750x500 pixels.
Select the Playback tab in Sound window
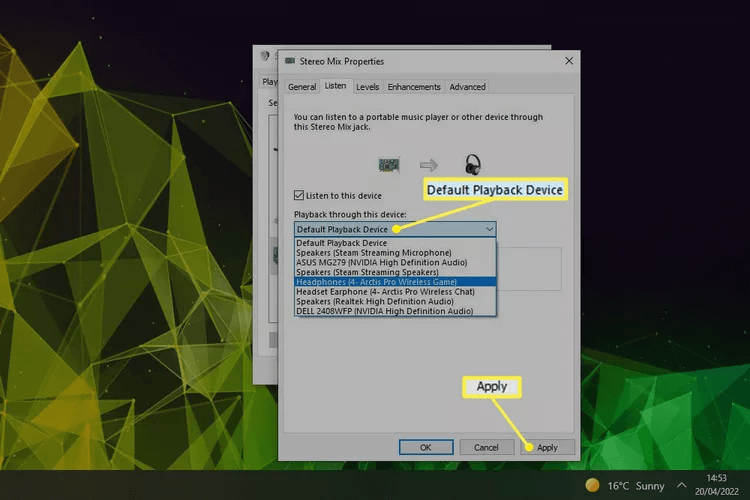point(270,82)
